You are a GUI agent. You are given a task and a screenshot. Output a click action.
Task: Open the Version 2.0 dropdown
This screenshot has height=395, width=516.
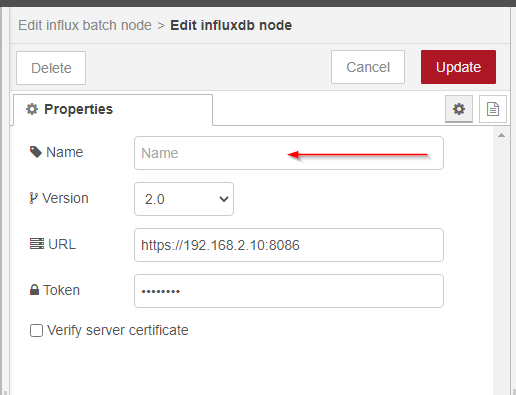[184, 199]
